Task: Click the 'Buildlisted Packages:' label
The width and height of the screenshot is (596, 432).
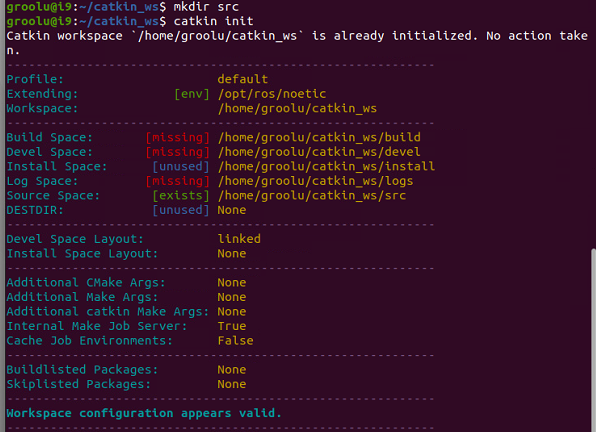Action: point(82,370)
